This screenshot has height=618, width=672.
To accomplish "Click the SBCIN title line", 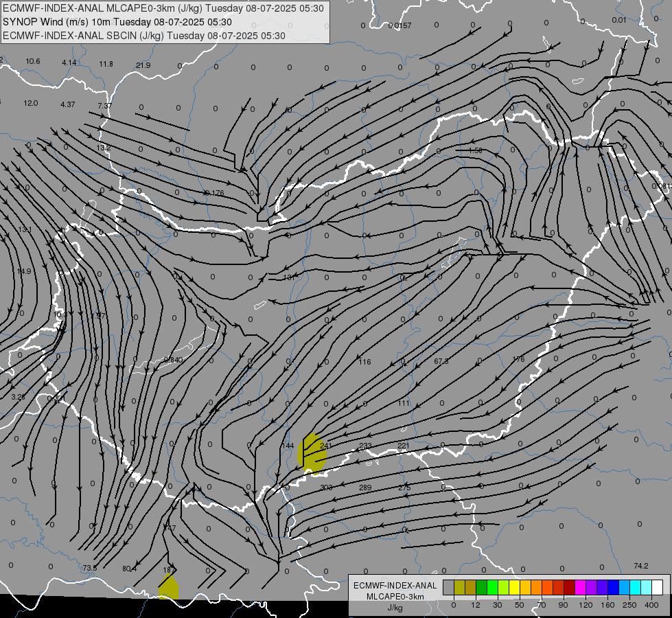I will (x=144, y=36).
